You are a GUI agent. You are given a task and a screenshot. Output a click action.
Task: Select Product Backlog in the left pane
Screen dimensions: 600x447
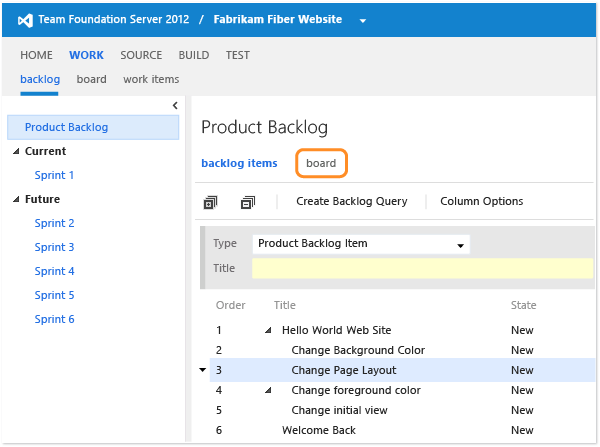[x=93, y=127]
